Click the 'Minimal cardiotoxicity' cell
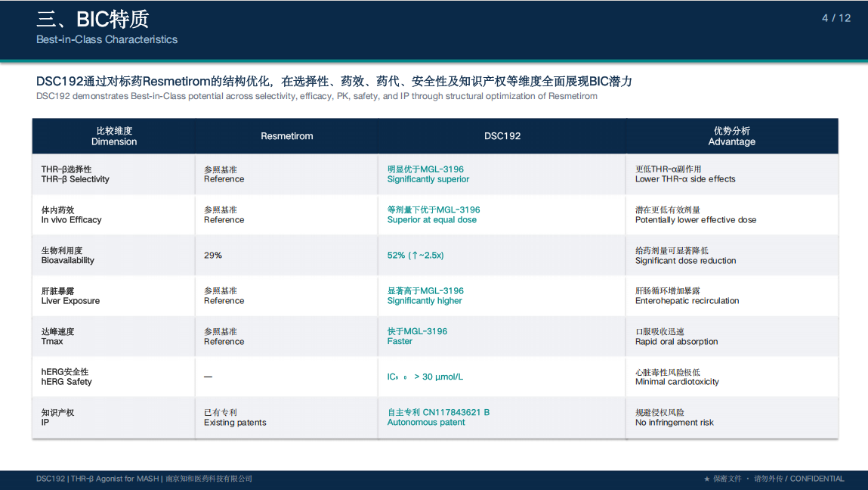This screenshot has width=868, height=490. 677,377
